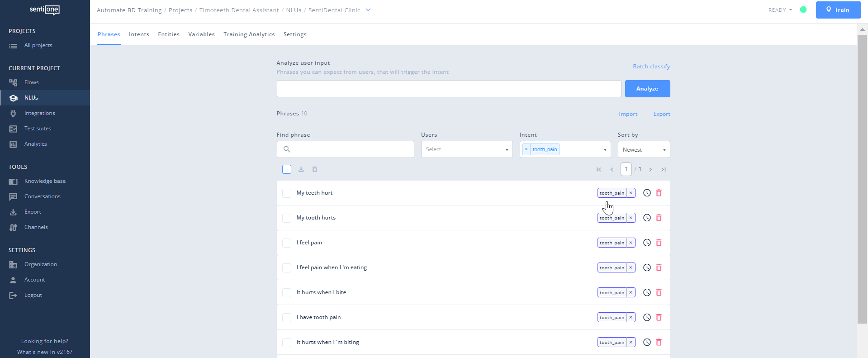868x358 pixels.
Task: Delete the 'My teeth hurt' phrase
Action: click(x=659, y=193)
